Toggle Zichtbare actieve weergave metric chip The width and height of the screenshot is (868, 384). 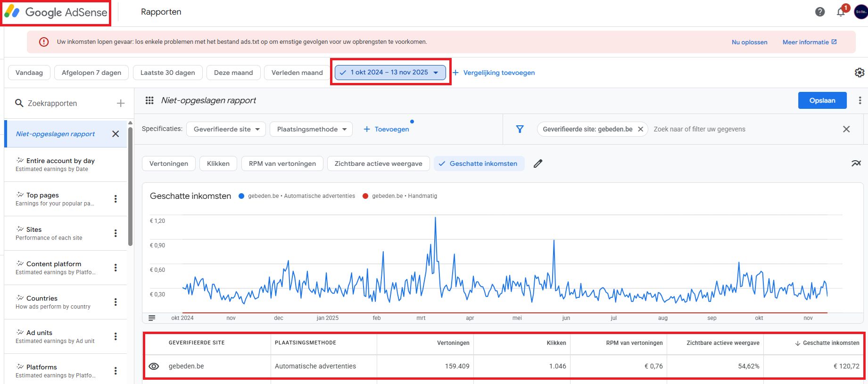[x=379, y=163]
